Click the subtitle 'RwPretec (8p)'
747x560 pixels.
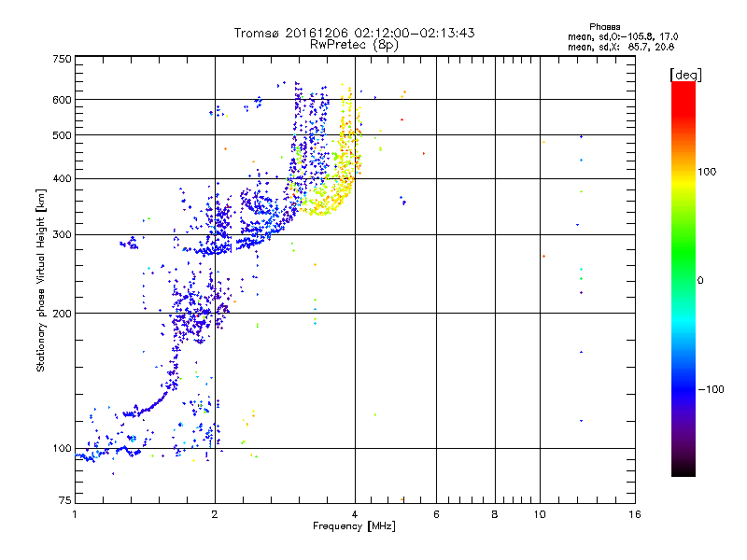point(354,45)
